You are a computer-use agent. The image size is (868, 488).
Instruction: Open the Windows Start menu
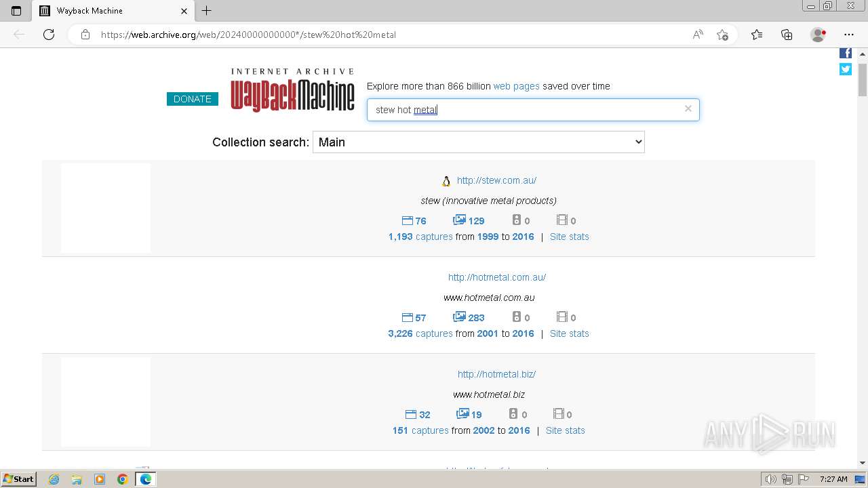(18, 479)
